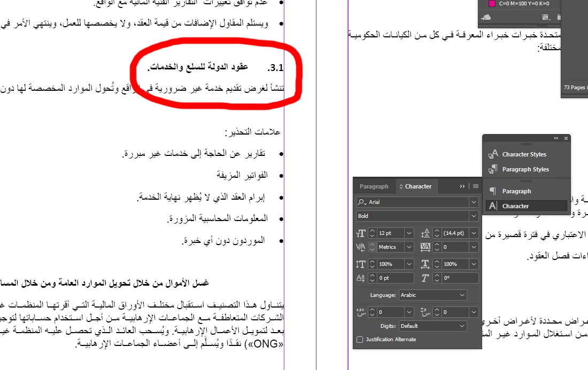Click the 0 pt baseline shift field

(x=395, y=278)
